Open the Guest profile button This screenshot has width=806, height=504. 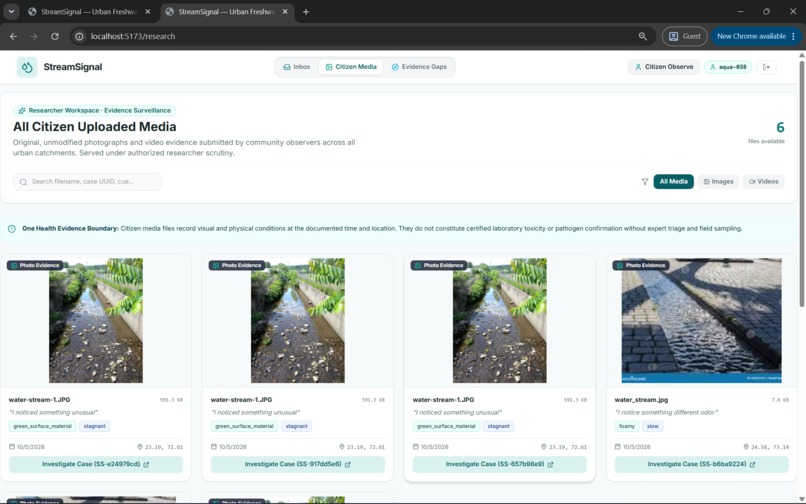point(685,37)
